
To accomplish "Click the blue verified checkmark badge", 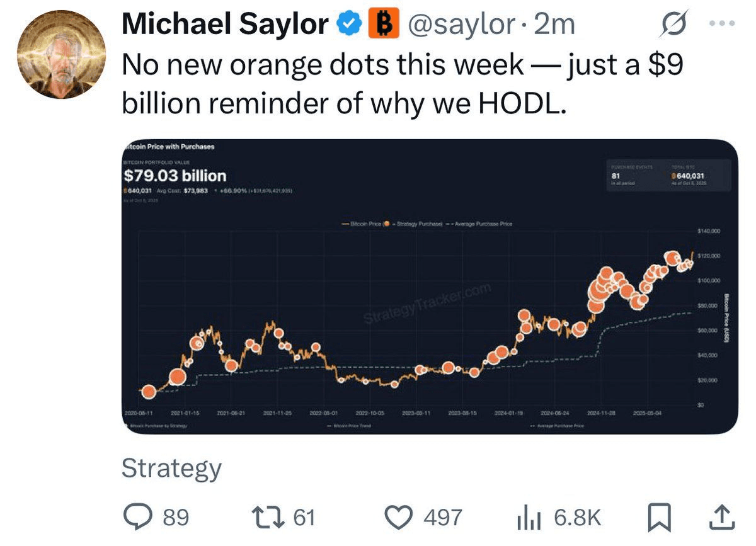I will point(347,25).
